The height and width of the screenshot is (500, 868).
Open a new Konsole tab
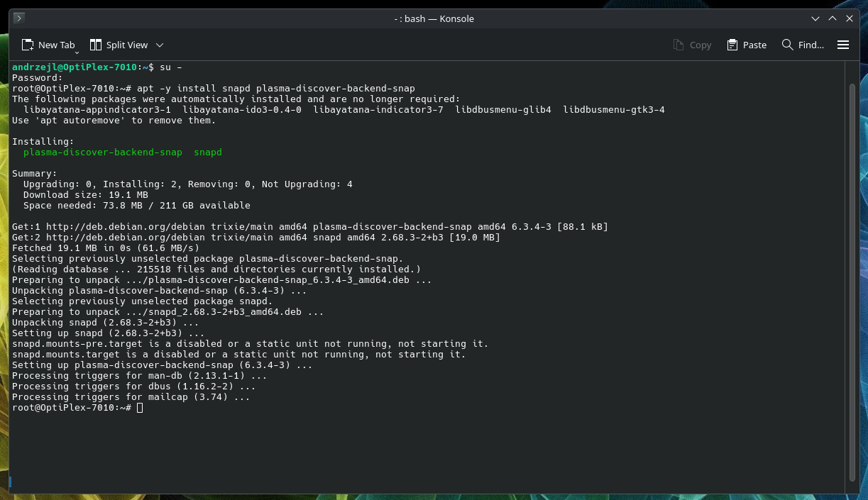pos(48,45)
